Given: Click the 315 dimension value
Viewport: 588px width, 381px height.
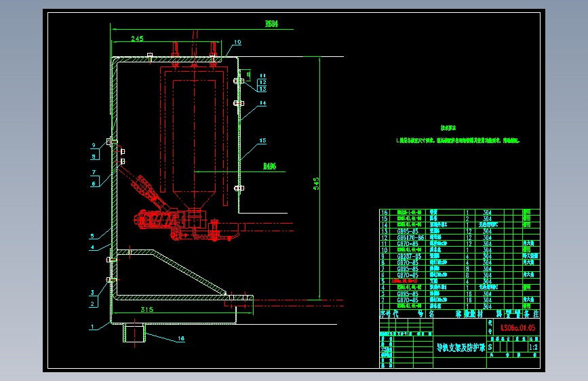Looking at the screenshot, I should click(147, 309).
